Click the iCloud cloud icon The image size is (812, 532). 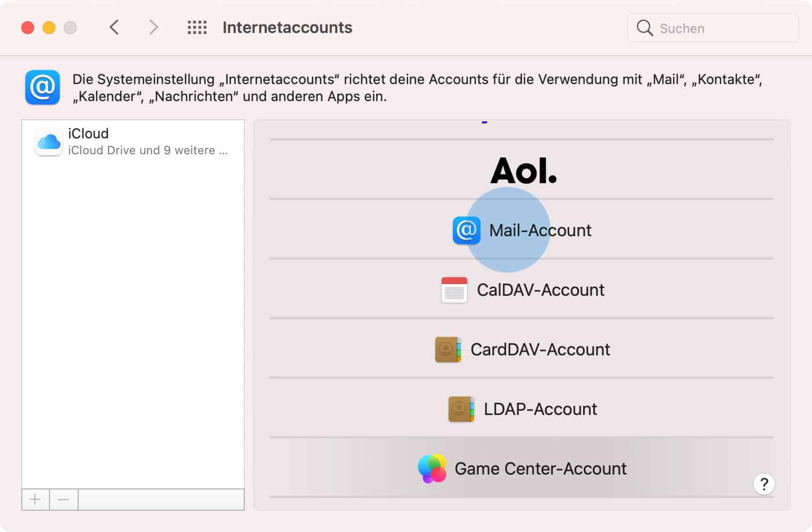49,142
